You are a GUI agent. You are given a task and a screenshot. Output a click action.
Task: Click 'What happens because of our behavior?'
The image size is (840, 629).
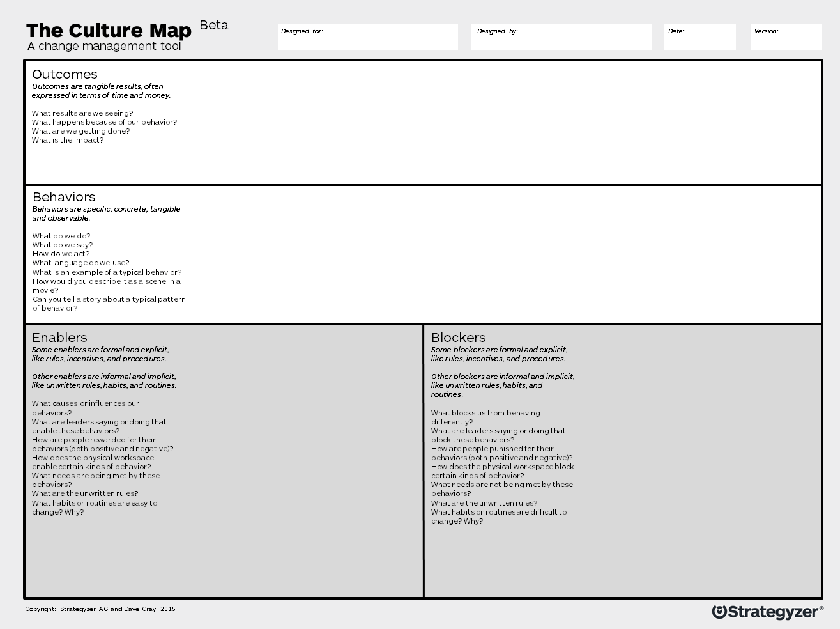[x=105, y=122]
